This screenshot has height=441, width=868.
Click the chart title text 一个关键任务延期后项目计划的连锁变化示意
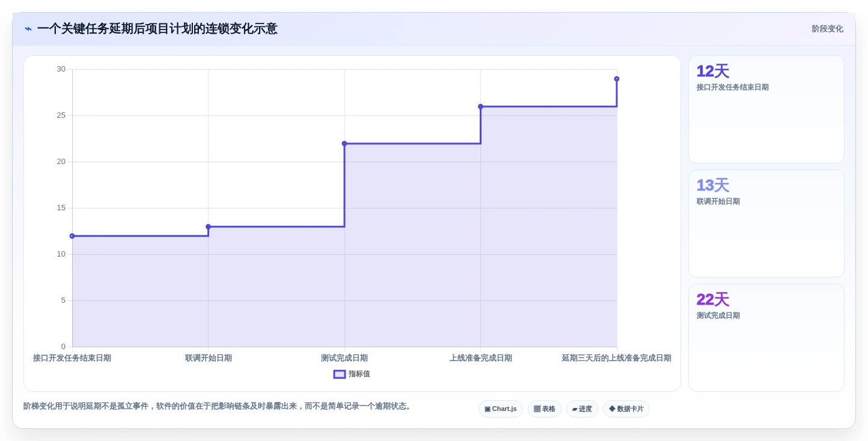click(157, 29)
